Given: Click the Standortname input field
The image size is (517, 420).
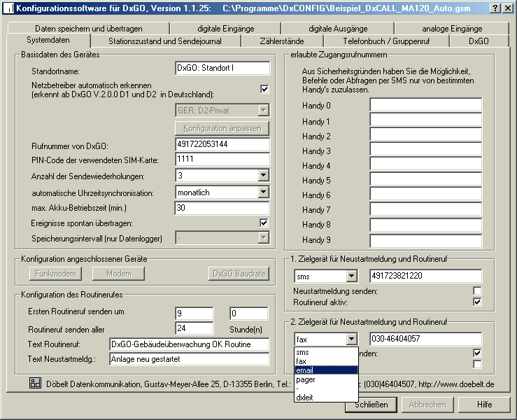Looking at the screenshot, I should pos(222,68).
